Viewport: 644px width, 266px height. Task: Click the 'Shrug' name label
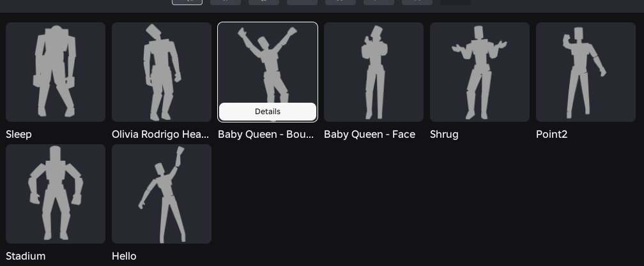point(445,135)
